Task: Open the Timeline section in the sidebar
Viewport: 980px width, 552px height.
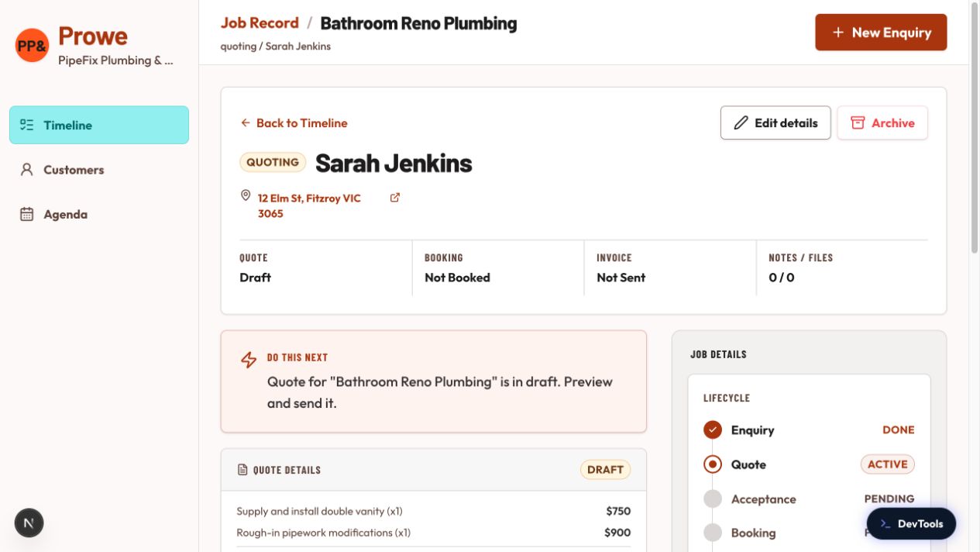Action: [x=99, y=125]
